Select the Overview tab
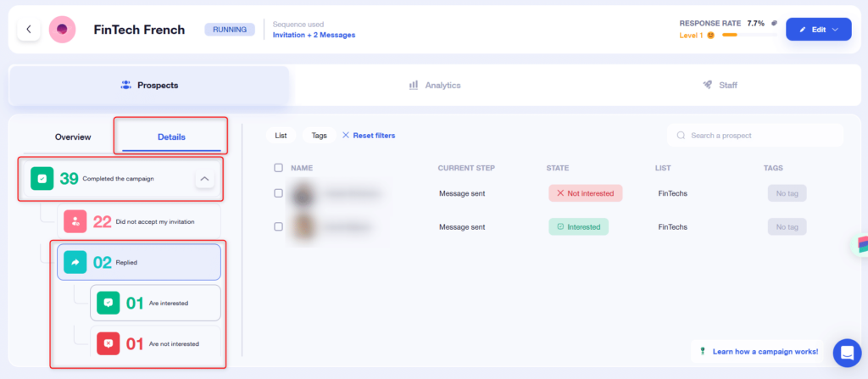 click(73, 137)
